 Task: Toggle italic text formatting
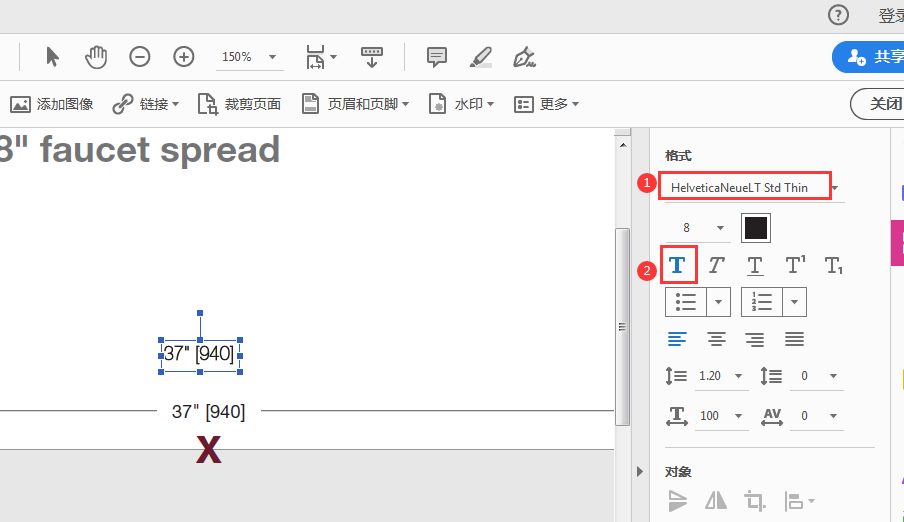point(716,265)
